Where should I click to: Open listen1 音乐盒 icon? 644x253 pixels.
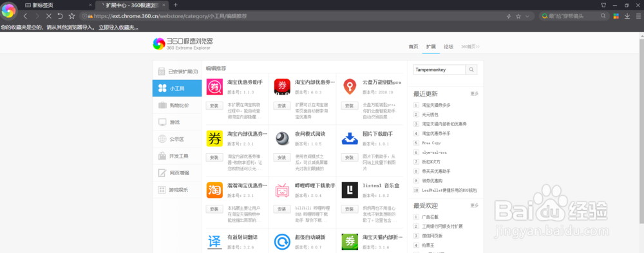click(350, 190)
